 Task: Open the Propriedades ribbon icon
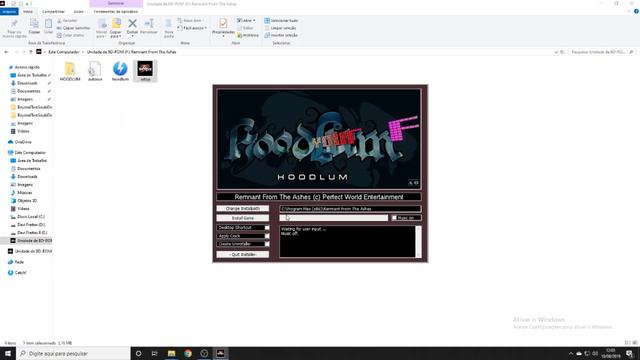click(x=223, y=27)
